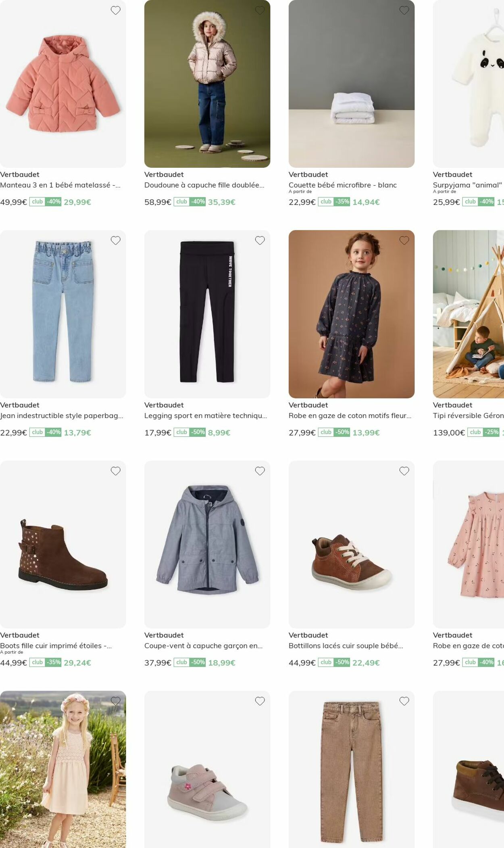Click heart on Jean indestructible paperbag

click(x=116, y=240)
